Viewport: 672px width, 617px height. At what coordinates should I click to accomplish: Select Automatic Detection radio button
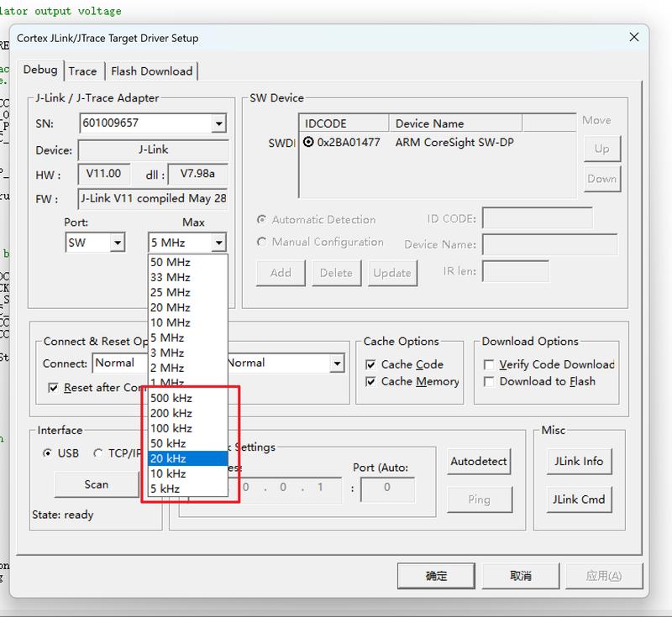click(261, 219)
